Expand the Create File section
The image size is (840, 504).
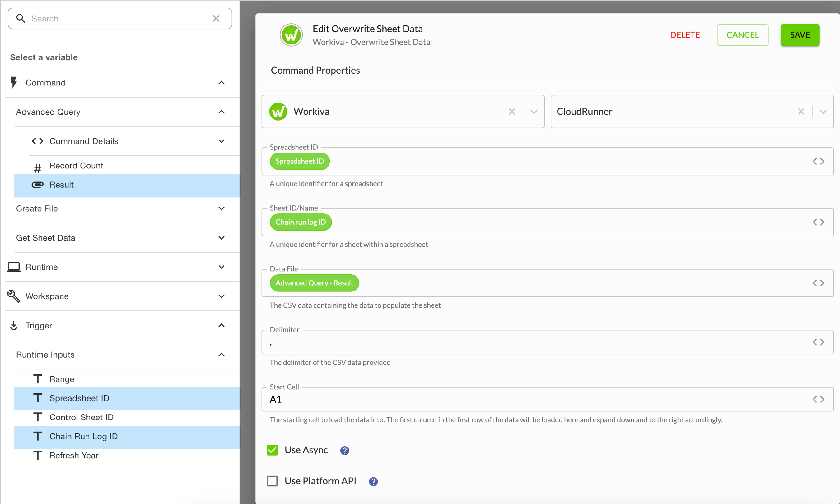tap(221, 208)
